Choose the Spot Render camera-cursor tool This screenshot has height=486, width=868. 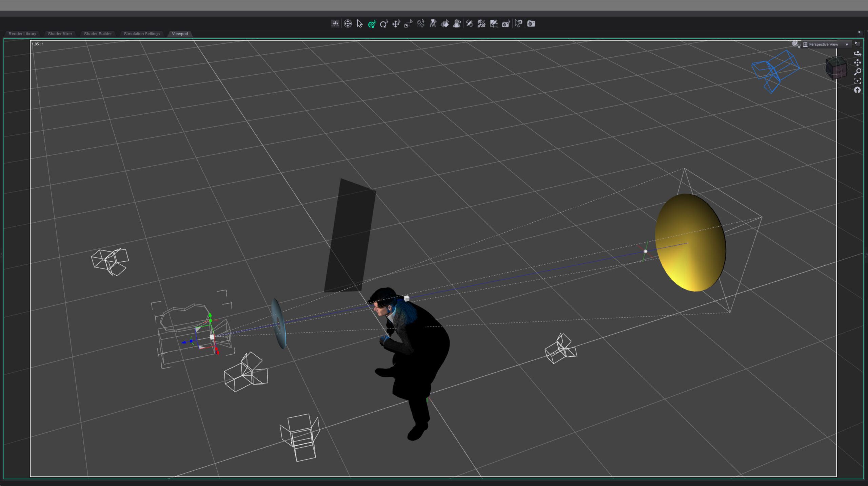506,24
